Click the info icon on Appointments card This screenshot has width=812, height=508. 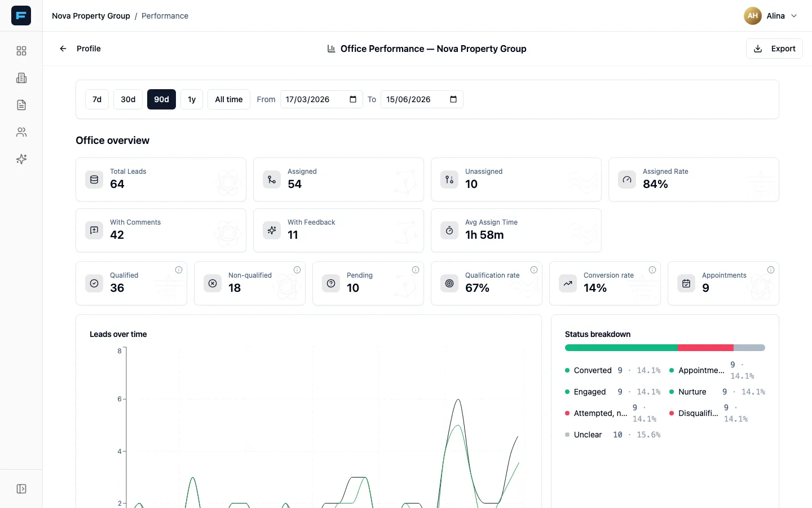771,270
